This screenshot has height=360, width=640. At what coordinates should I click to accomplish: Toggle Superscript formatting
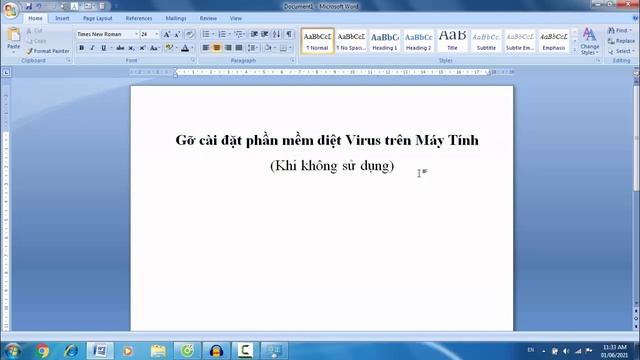142,48
